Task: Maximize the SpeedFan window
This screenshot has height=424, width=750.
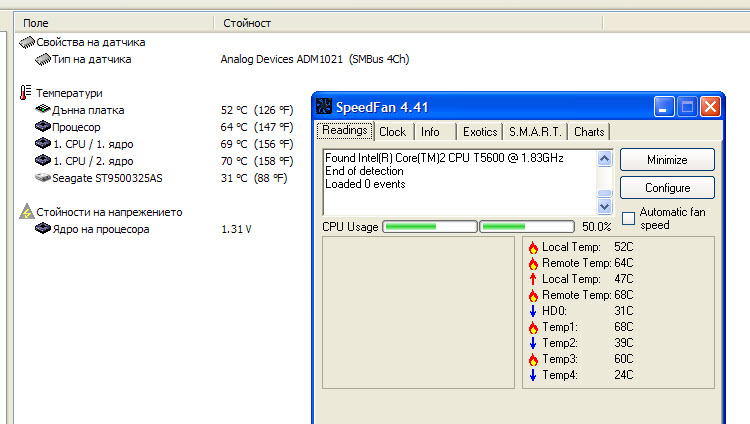Action: [687, 106]
